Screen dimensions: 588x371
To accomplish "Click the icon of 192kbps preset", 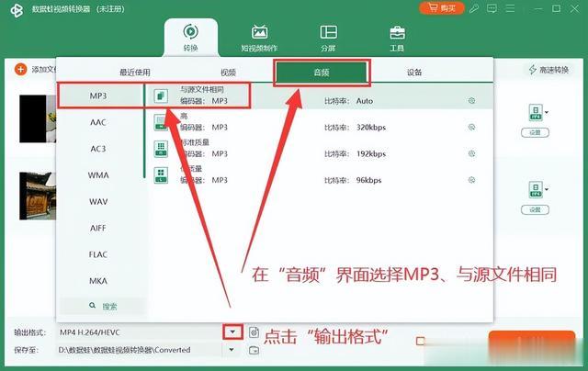I will coord(161,149).
